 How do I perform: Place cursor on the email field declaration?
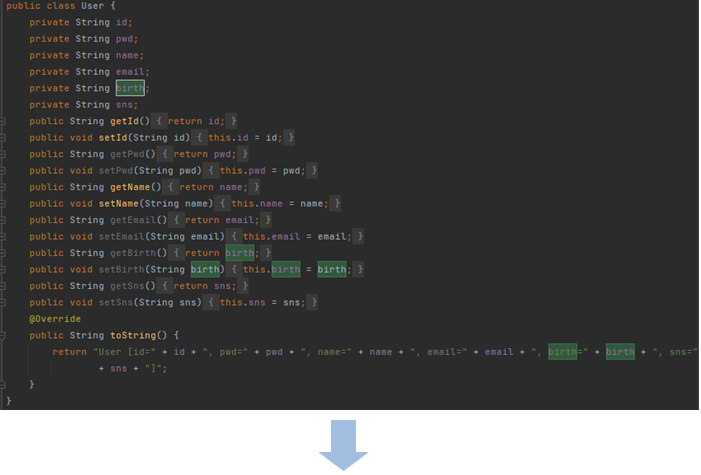tap(130, 72)
